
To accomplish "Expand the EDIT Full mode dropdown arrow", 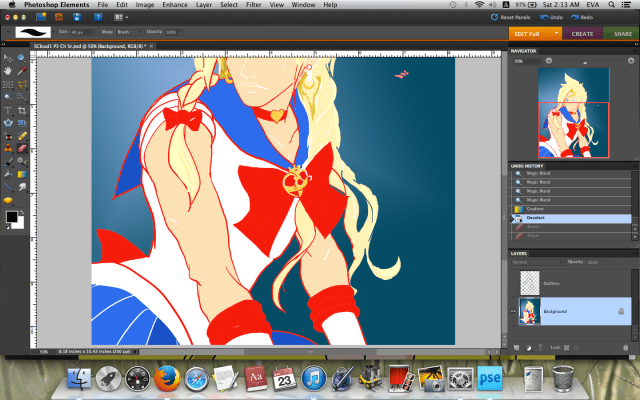I will point(556,33).
